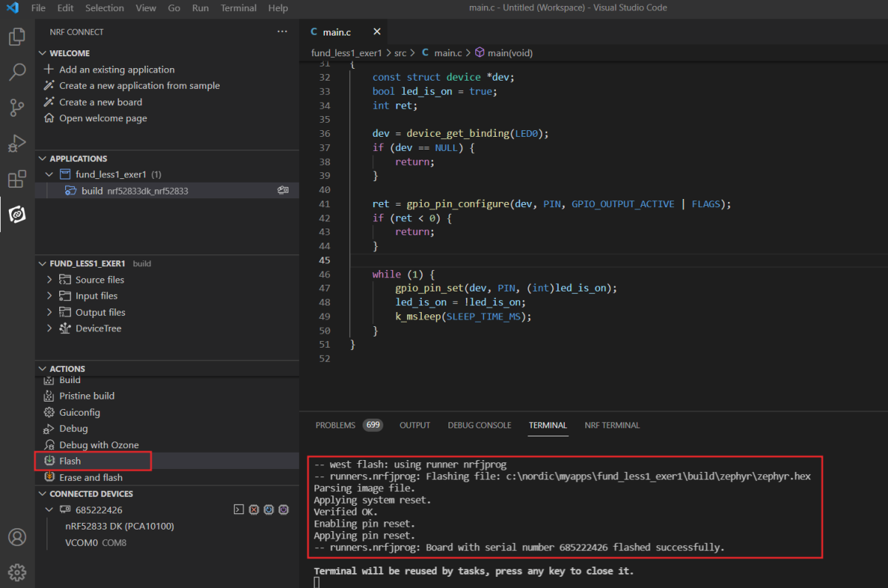
Task: Open a terminal for device 685222426
Action: point(238,510)
